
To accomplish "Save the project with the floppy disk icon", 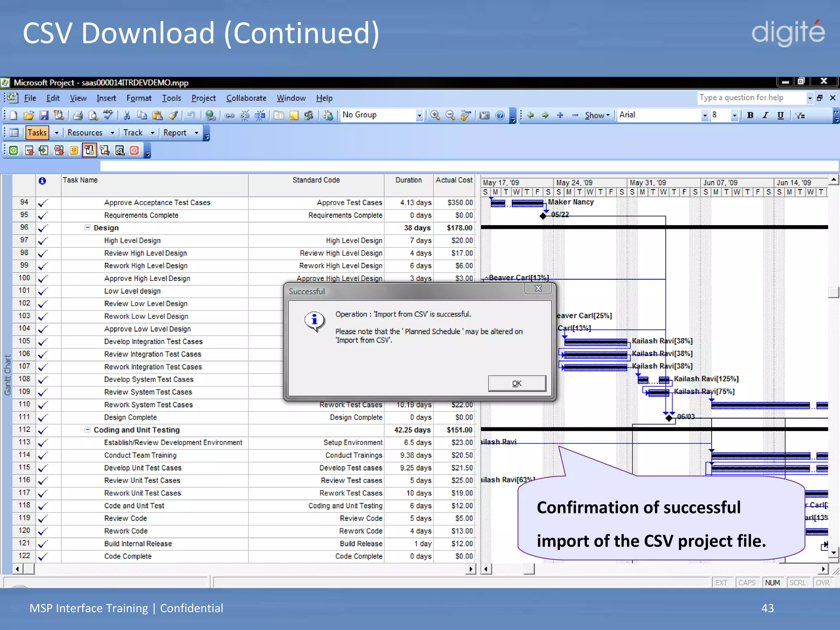I will click(x=44, y=116).
